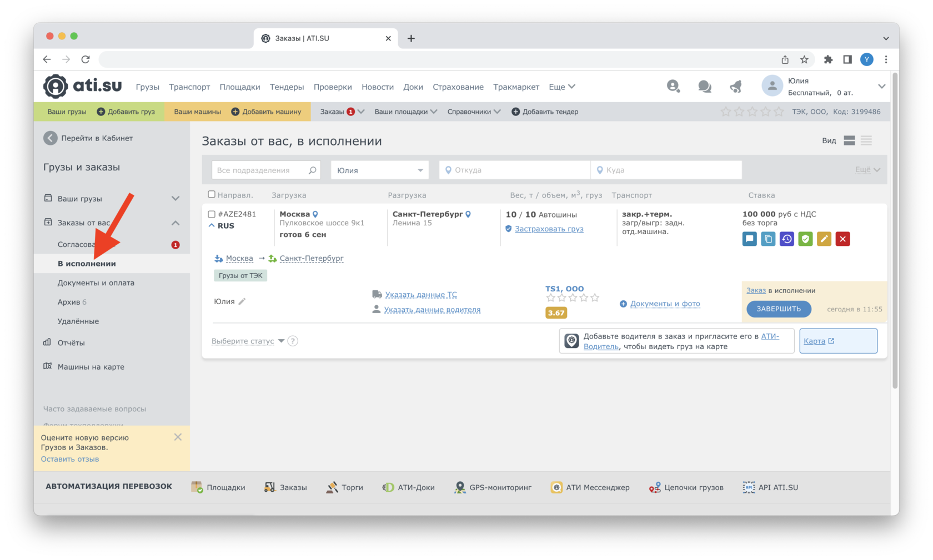Click into Куда input field

666,170
